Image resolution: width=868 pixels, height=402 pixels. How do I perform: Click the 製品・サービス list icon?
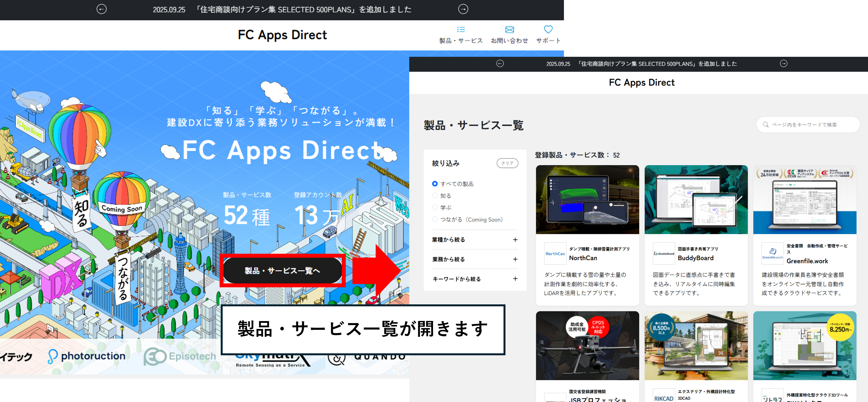click(461, 30)
